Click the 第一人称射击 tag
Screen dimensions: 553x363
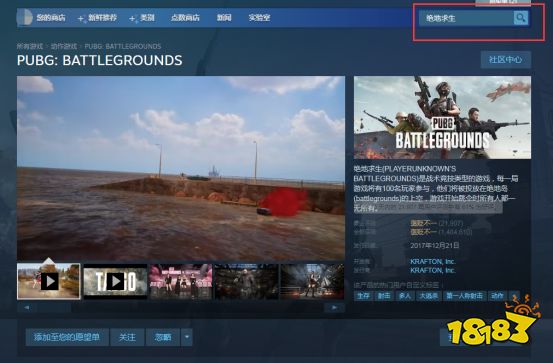click(464, 296)
